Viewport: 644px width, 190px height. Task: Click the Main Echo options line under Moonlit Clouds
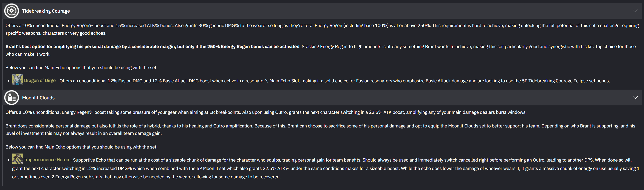tap(82, 147)
